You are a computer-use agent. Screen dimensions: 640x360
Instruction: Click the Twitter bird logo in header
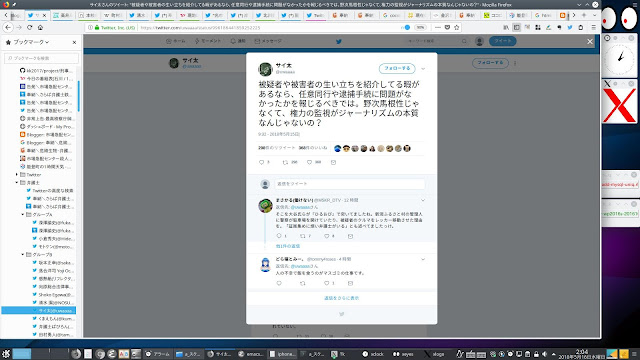tap(338, 41)
